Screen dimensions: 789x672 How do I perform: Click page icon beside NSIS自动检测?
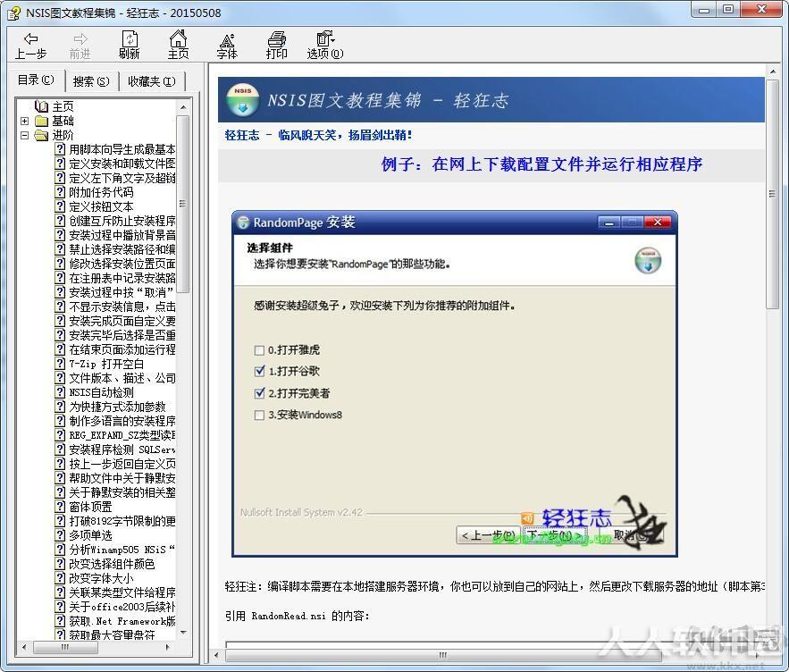pyautogui.click(x=61, y=392)
